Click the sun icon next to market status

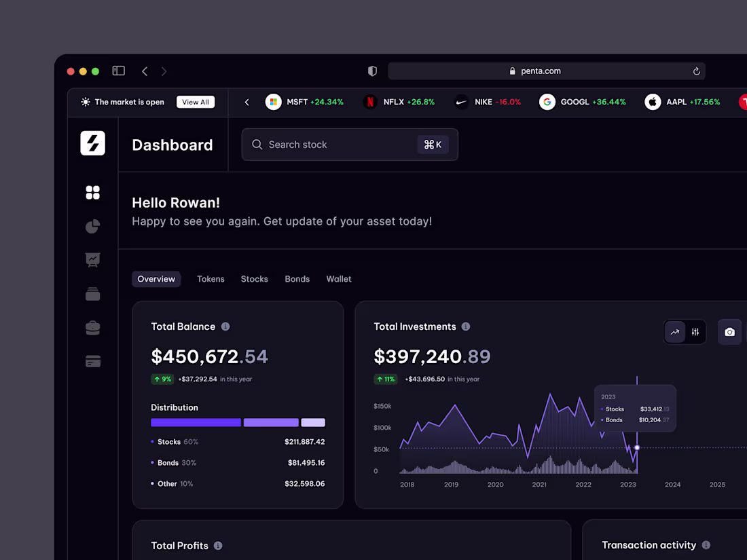coord(84,102)
